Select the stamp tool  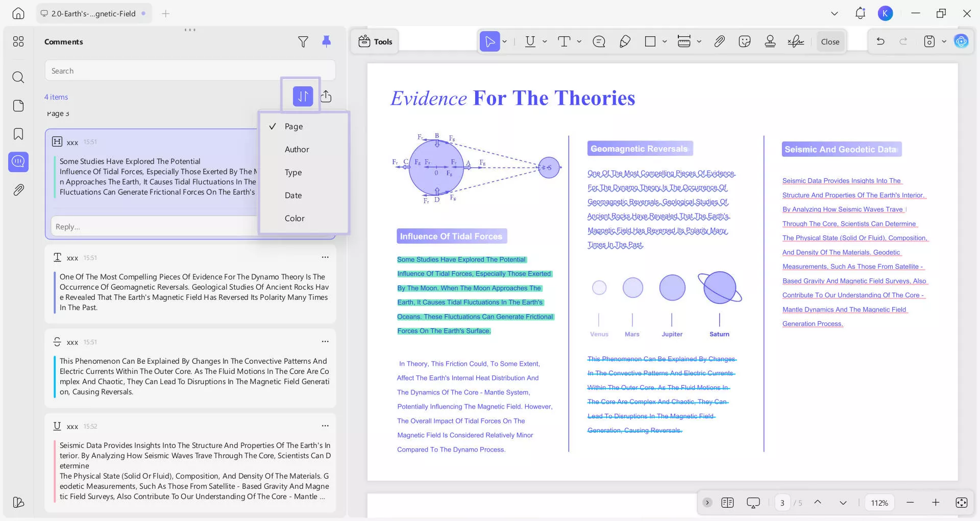pos(770,41)
